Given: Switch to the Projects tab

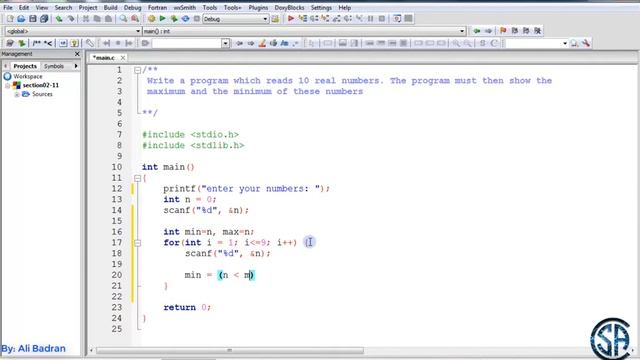Looking at the screenshot, I should coord(25,66).
